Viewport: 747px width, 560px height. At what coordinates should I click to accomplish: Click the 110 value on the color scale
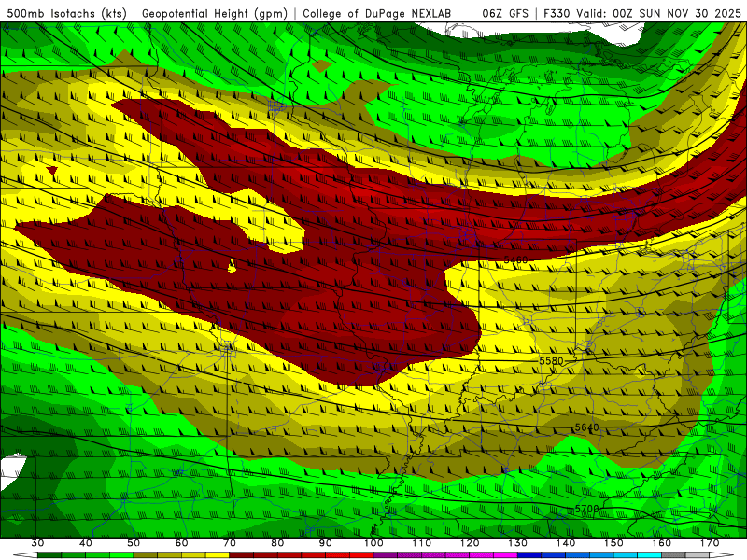pyautogui.click(x=422, y=543)
